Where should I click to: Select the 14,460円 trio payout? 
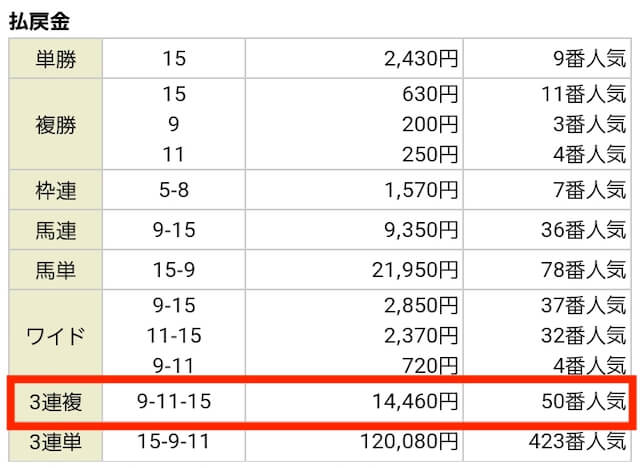point(415,401)
